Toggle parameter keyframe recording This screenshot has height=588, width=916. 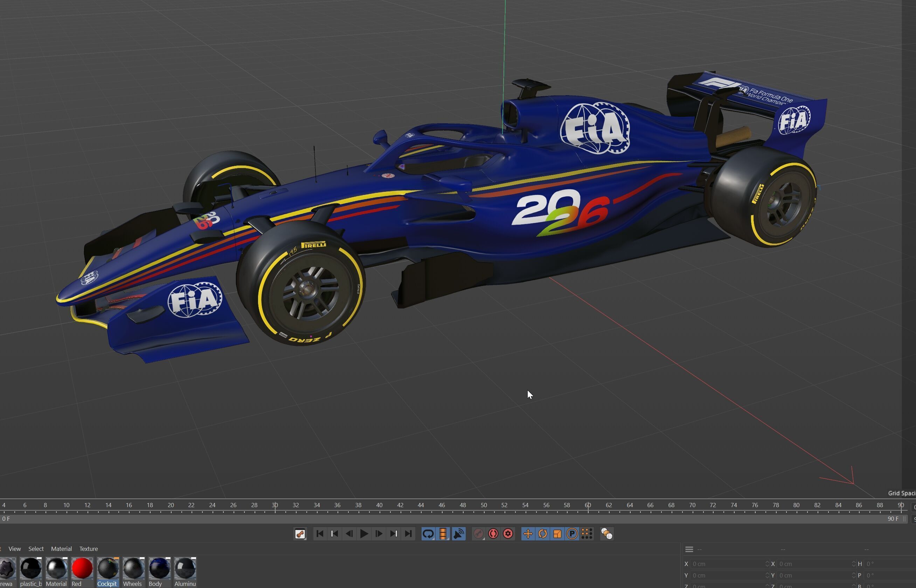572,534
